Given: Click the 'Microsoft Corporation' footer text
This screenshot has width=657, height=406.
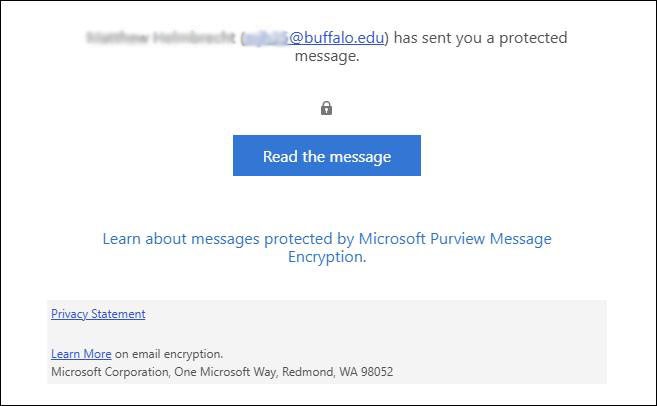Looking at the screenshot, I should pyautogui.click(x=98, y=372).
